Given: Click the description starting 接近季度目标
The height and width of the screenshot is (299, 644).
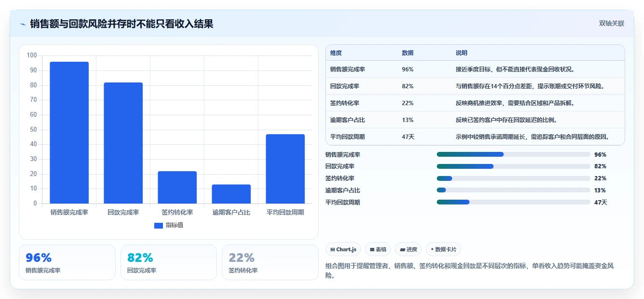Looking at the screenshot, I should [x=515, y=69].
